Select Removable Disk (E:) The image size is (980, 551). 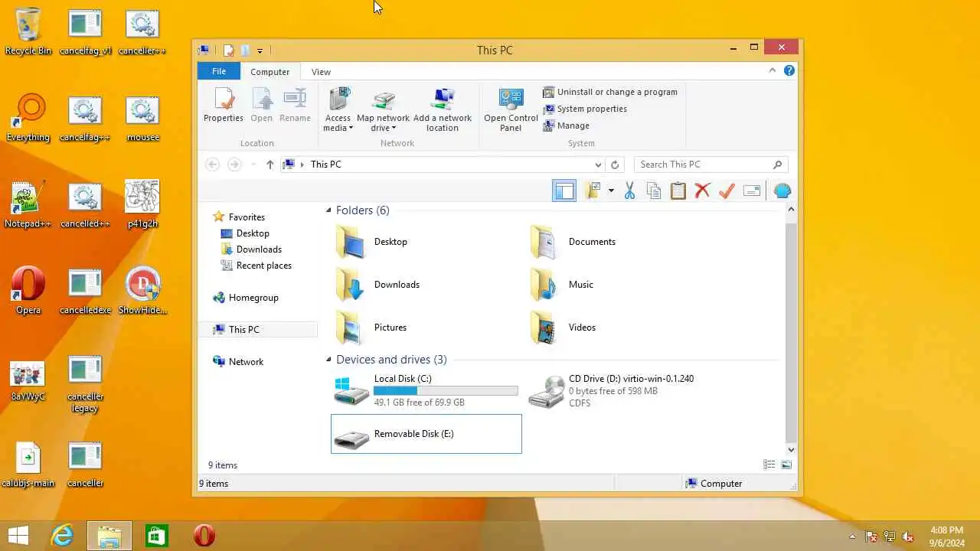[426, 434]
